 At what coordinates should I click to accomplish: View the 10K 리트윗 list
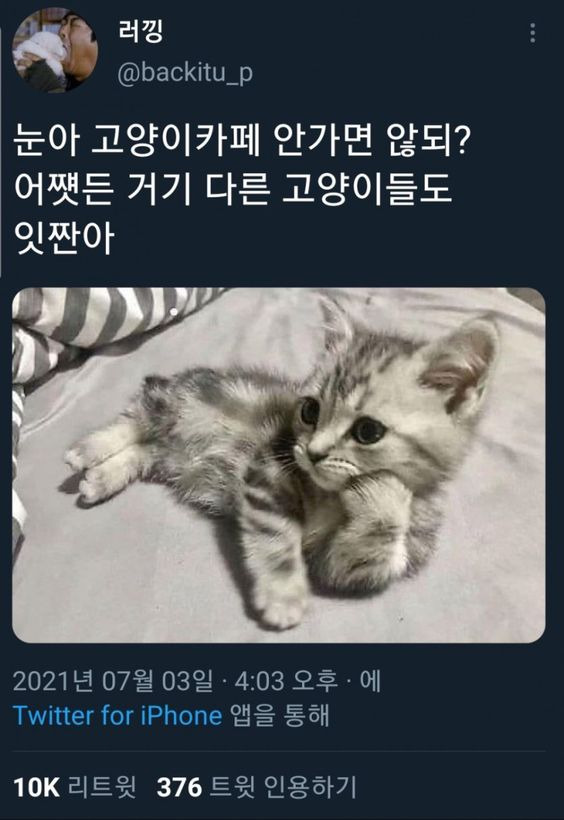click(x=75, y=787)
